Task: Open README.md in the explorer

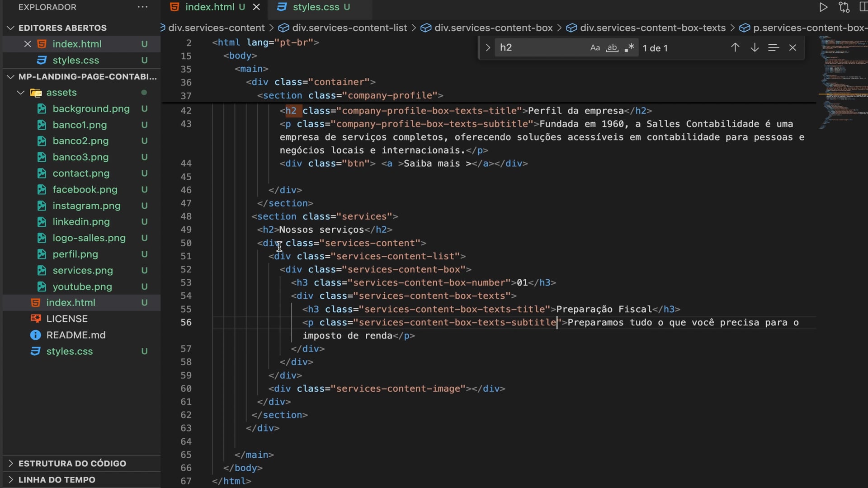Action: 76,335
